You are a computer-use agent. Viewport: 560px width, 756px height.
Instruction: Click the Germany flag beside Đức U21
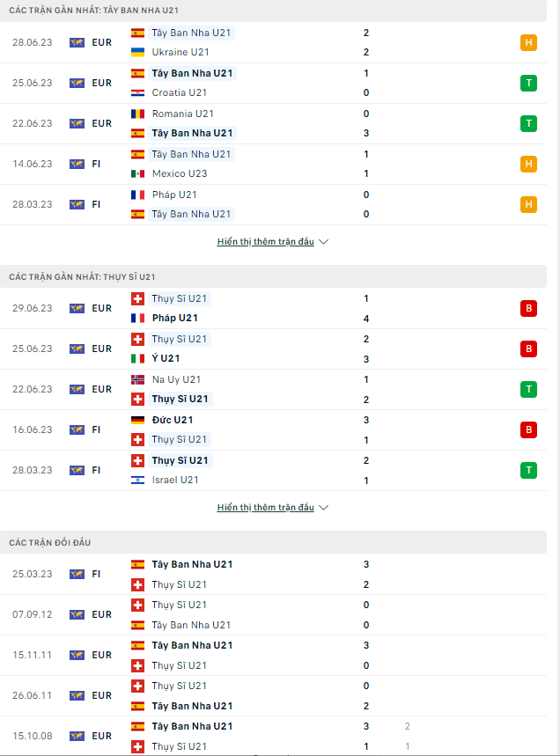point(136,420)
